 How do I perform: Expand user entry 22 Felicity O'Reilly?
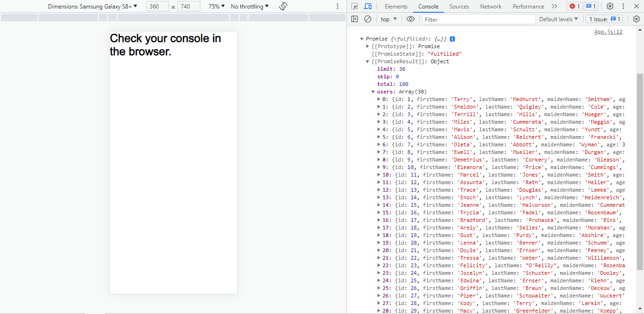coord(379,265)
